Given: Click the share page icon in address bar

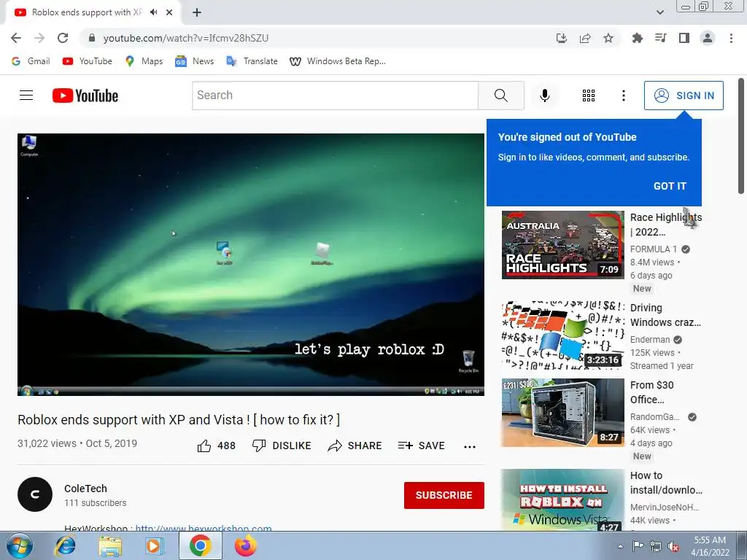Looking at the screenshot, I should [585, 38].
